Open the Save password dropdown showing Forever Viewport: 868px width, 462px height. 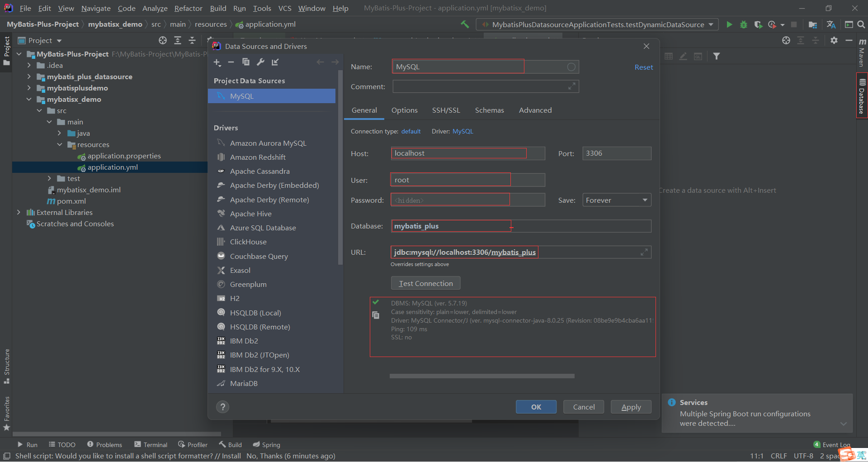(x=617, y=200)
